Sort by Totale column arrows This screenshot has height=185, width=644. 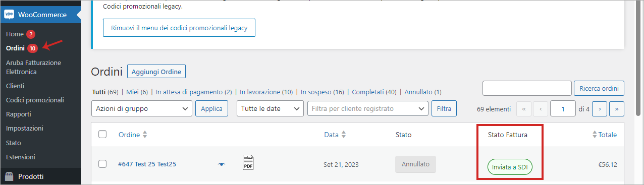click(595, 135)
